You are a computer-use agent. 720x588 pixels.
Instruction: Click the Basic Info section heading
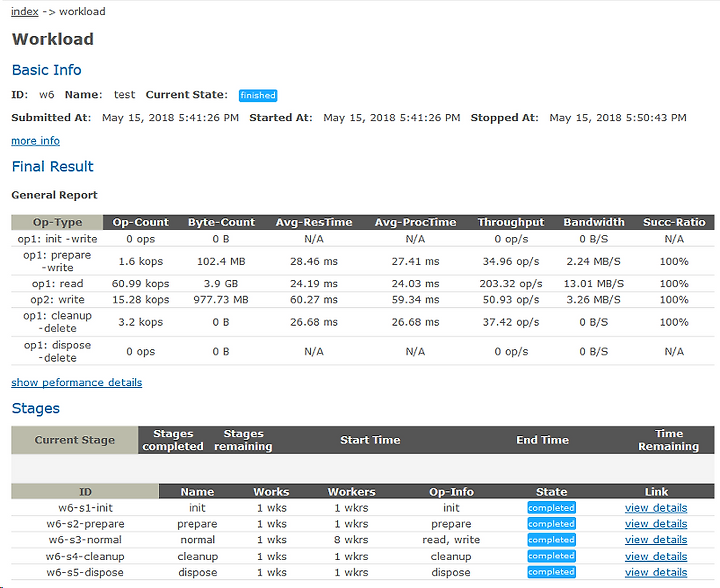46,70
